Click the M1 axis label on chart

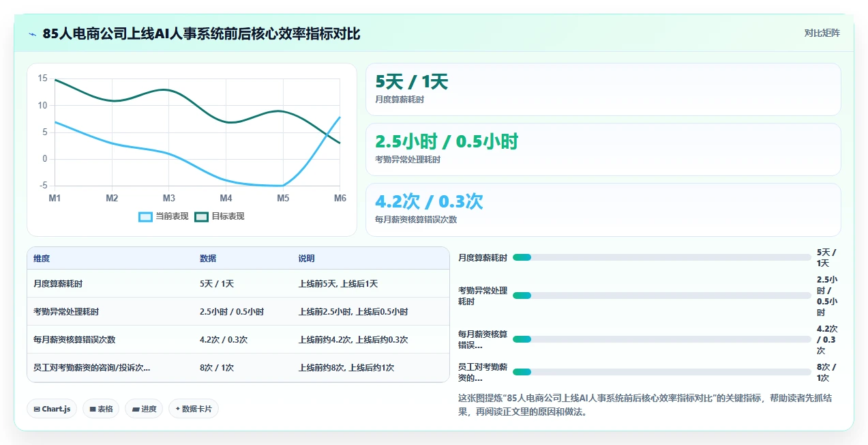tap(55, 199)
